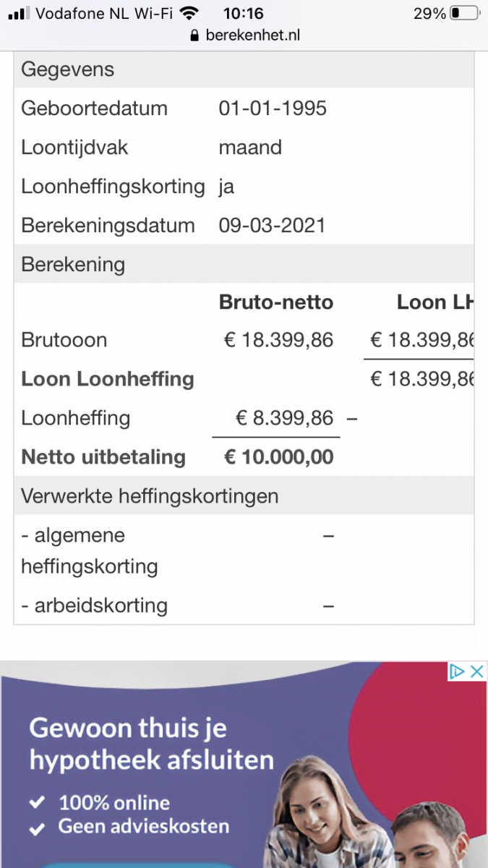
Task: Tap the Wi-Fi icon in status bar
Action: pos(189,13)
